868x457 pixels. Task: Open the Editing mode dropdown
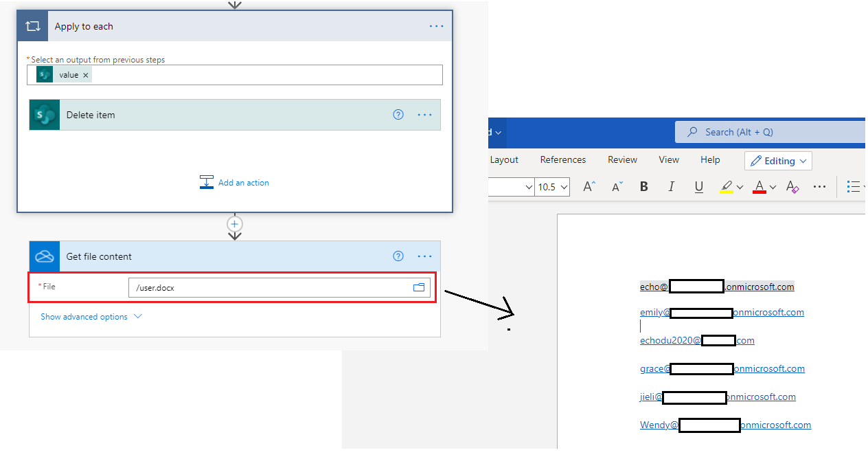[x=778, y=161]
